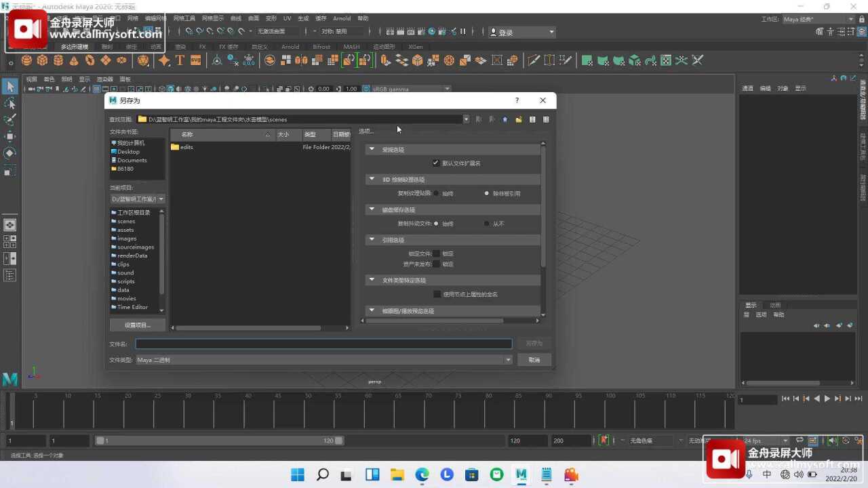Click the 文件名 file name input field
868x488 pixels.
(x=323, y=344)
